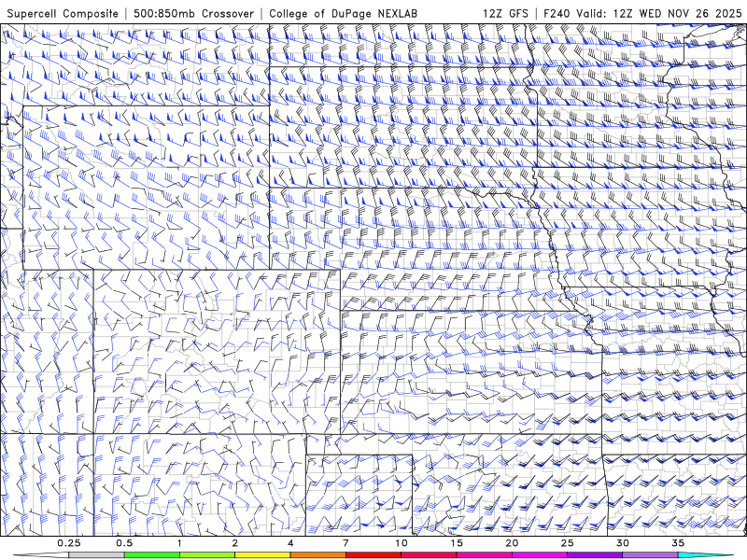Click the "500:850mb Crossover" header label

[x=194, y=14]
